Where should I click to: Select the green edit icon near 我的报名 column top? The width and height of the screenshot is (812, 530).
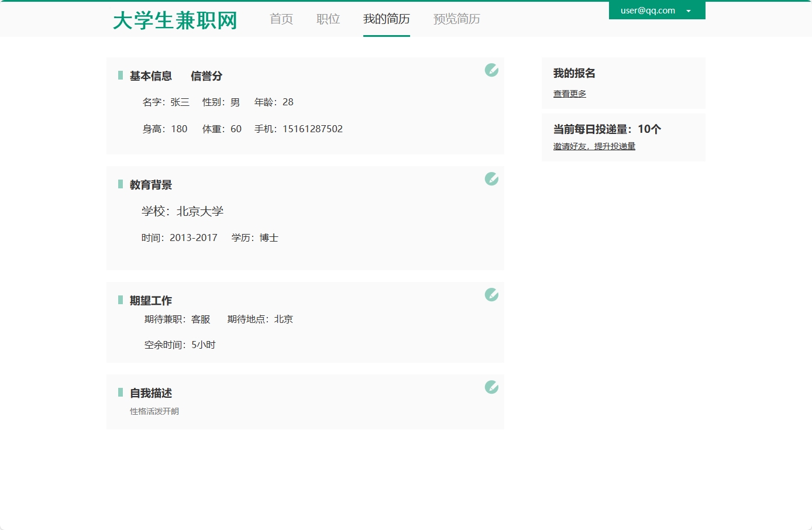click(x=491, y=70)
